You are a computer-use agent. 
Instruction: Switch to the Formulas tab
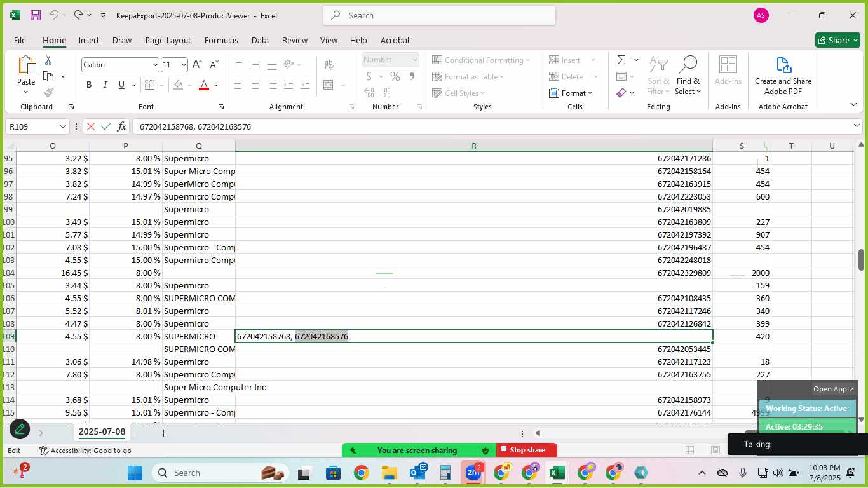coord(221,40)
